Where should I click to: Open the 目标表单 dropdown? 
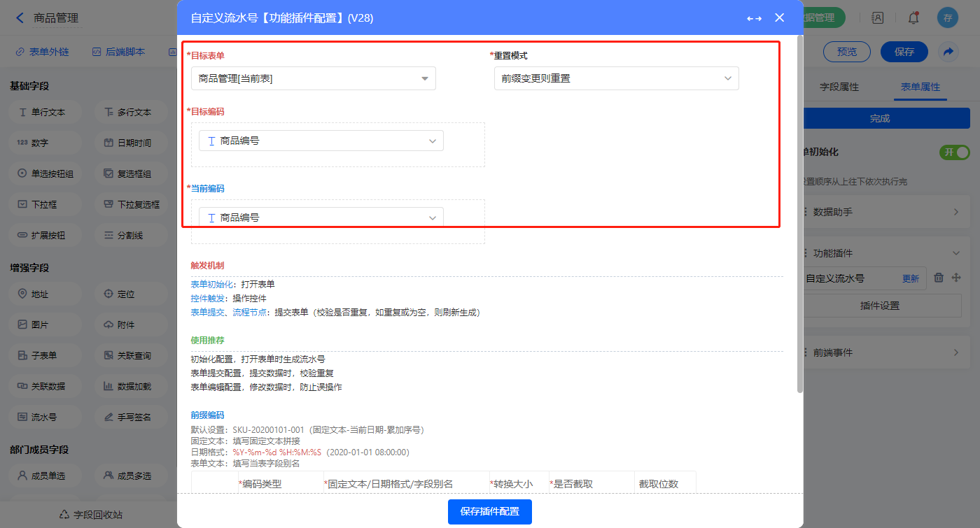[314, 78]
